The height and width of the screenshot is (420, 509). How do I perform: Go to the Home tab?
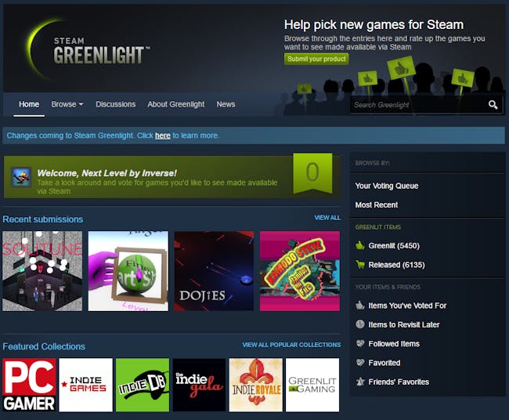tap(29, 104)
